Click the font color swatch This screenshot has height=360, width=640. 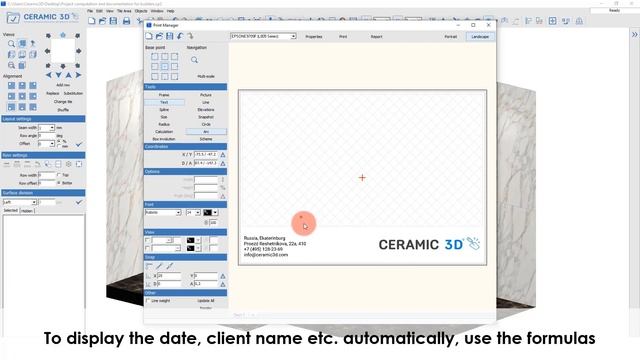pyautogui.click(x=208, y=213)
